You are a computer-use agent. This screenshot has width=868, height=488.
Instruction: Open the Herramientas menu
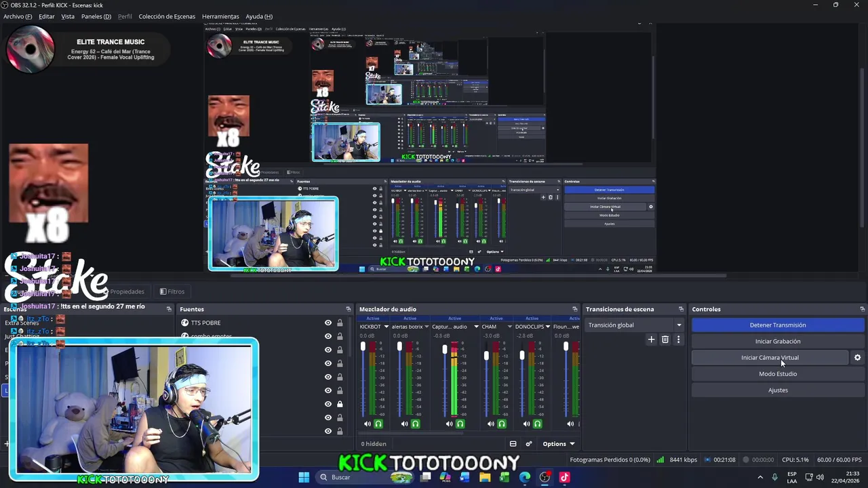pyautogui.click(x=220, y=16)
